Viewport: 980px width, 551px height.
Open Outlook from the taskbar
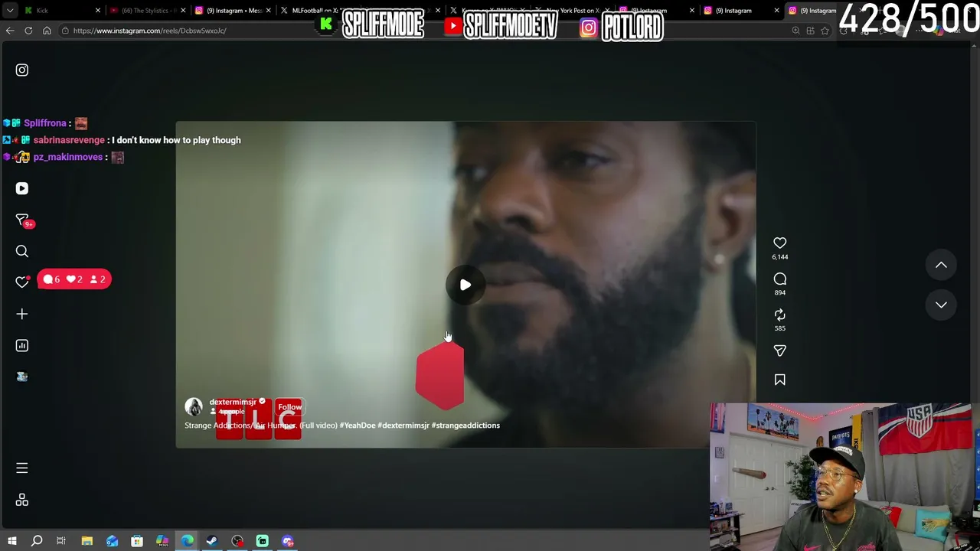[x=113, y=541]
